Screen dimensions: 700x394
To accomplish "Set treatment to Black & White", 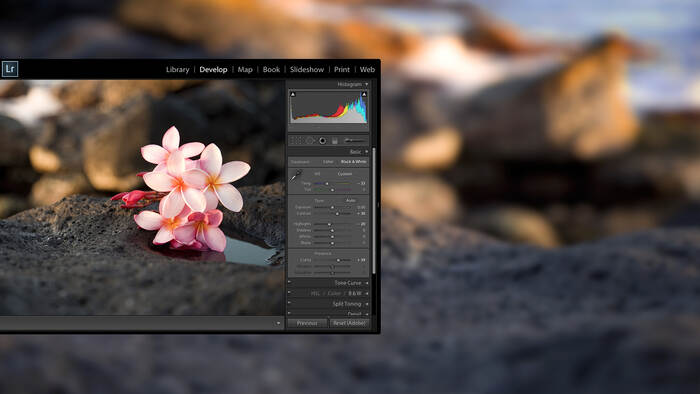I will (x=354, y=162).
